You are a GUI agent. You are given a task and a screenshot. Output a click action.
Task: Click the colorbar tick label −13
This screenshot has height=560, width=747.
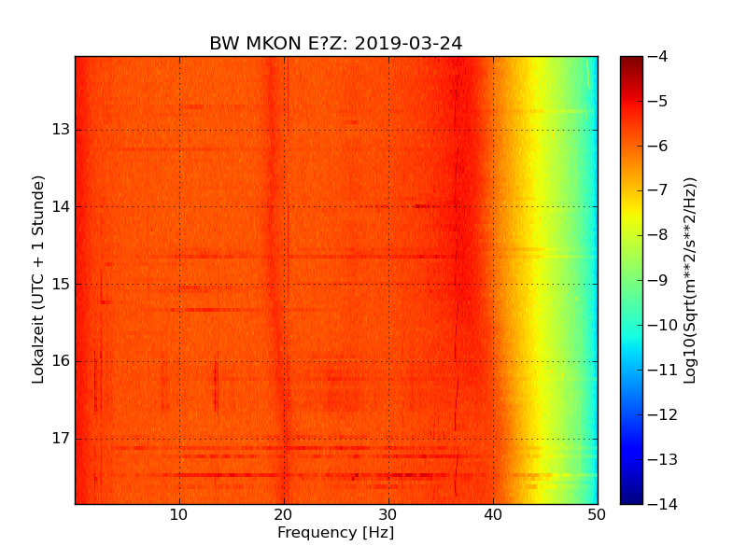(663, 459)
